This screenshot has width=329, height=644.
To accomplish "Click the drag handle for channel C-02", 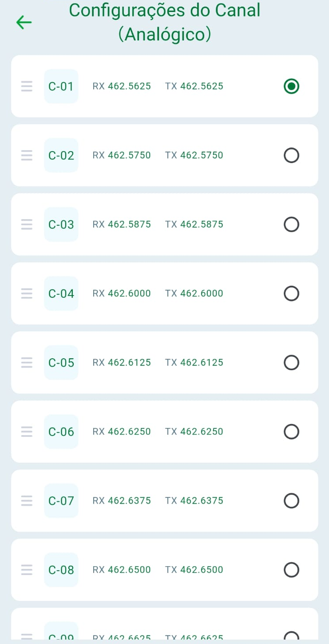I will 27,156.
